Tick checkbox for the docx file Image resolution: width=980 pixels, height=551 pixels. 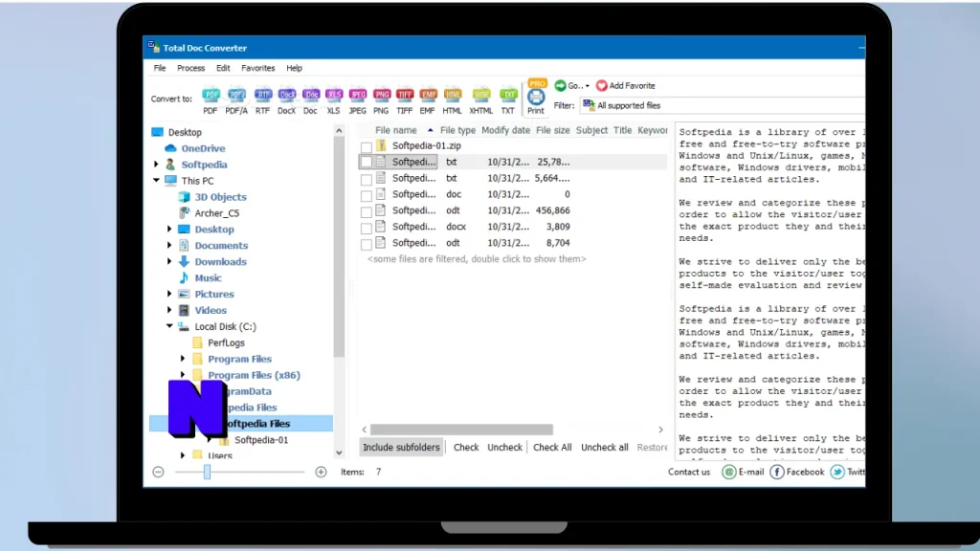click(x=367, y=228)
